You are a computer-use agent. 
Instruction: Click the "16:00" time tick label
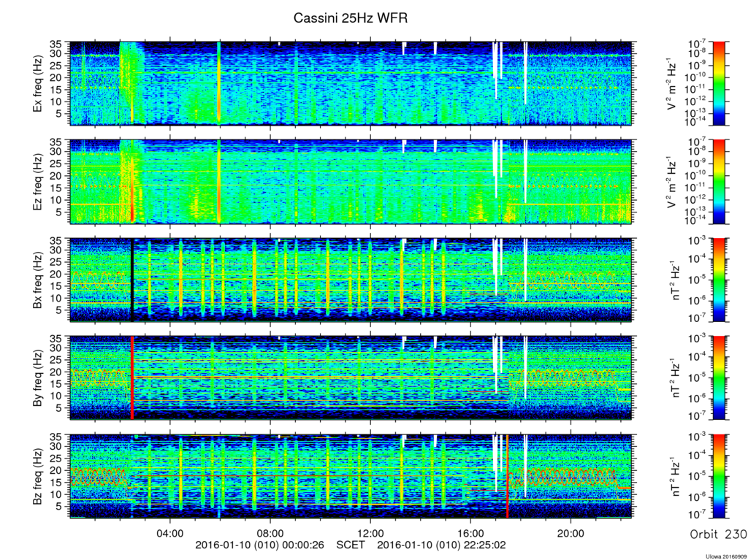tap(471, 533)
